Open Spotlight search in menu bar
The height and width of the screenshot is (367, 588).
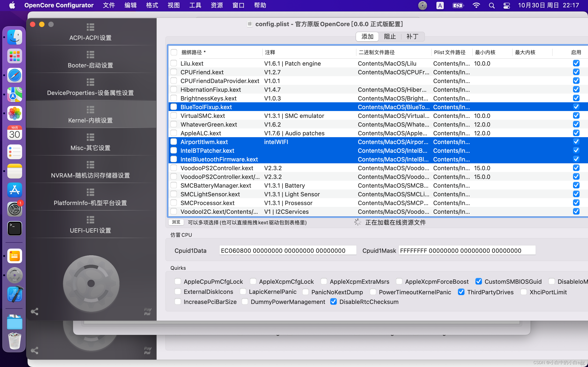[492, 5]
